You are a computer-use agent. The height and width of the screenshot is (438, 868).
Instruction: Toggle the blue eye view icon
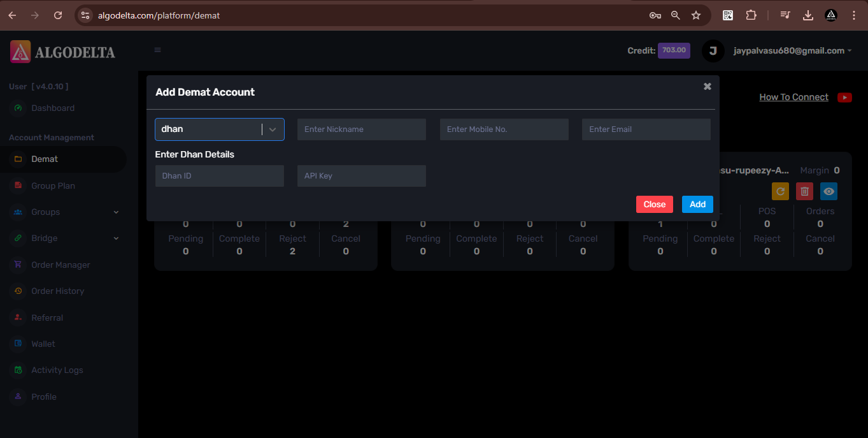coord(829,191)
